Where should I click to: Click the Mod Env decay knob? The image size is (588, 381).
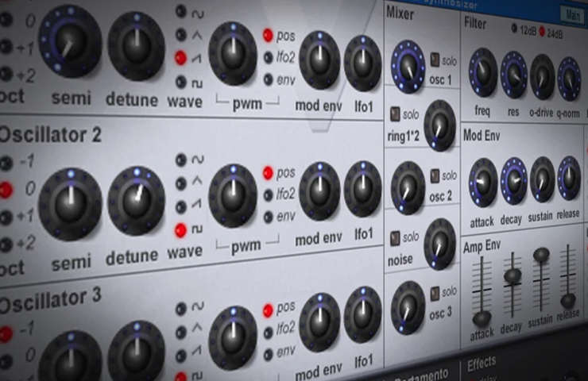(514, 181)
